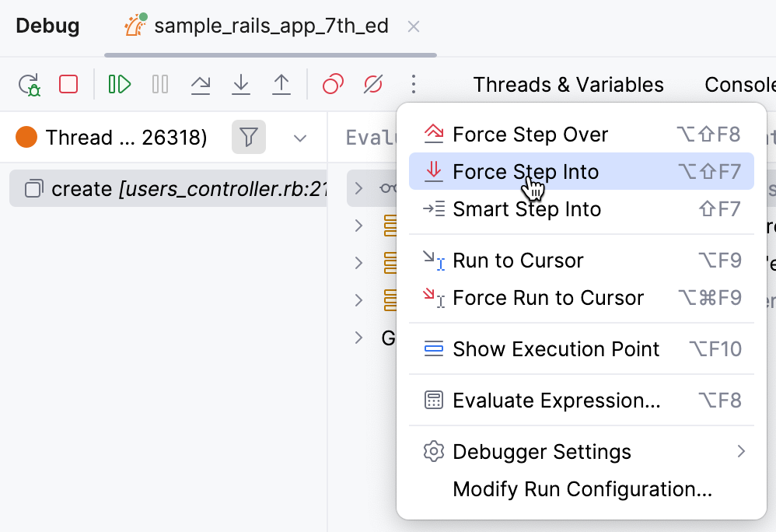Open the View Breakpoints dialog

coord(332,84)
